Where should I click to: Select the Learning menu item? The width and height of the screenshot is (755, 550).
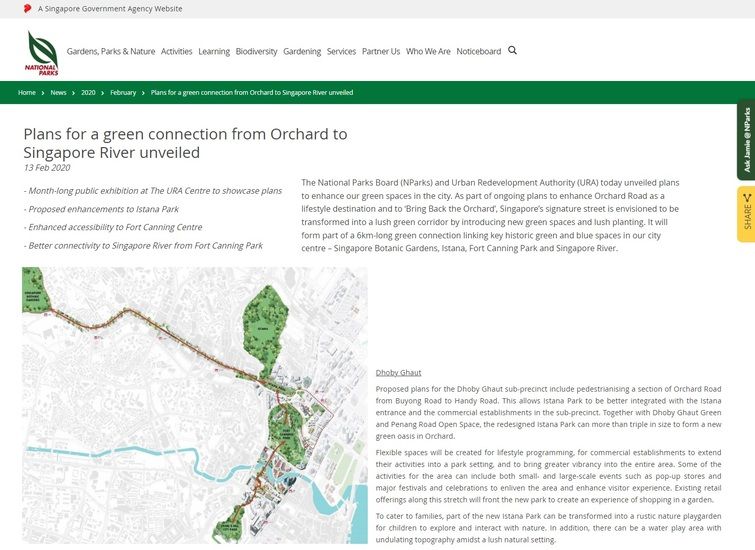[214, 51]
